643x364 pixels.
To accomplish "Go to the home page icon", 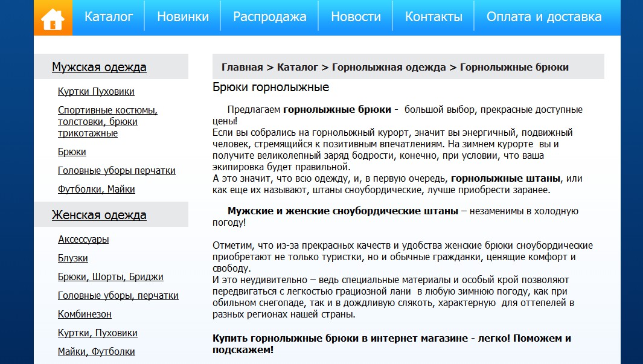I will pos(53,18).
